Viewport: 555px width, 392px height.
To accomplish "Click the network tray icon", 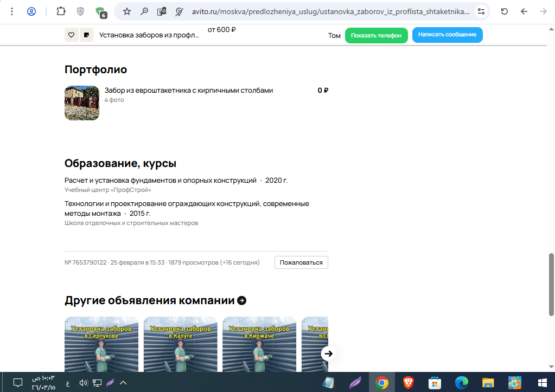I will (97, 382).
